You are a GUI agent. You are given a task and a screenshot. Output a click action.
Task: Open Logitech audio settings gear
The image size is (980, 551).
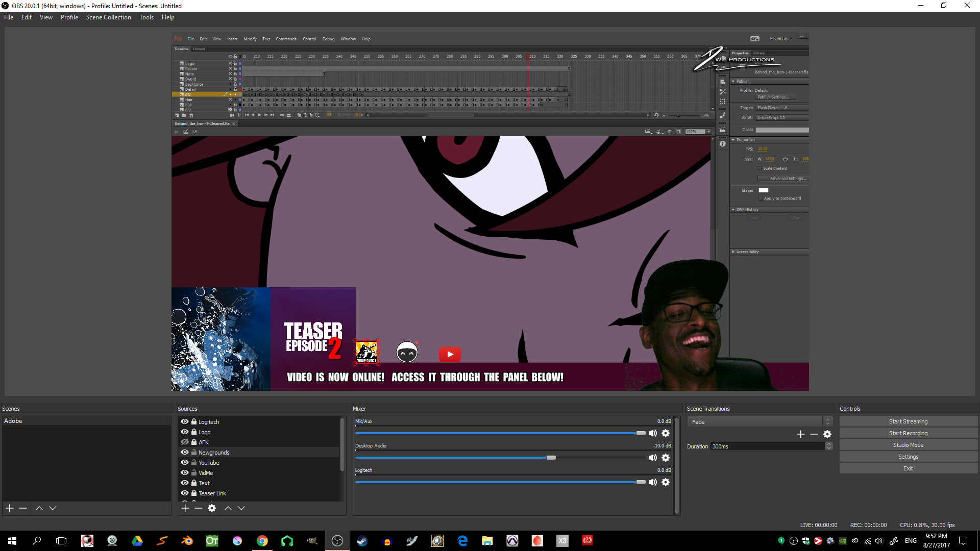tap(666, 482)
